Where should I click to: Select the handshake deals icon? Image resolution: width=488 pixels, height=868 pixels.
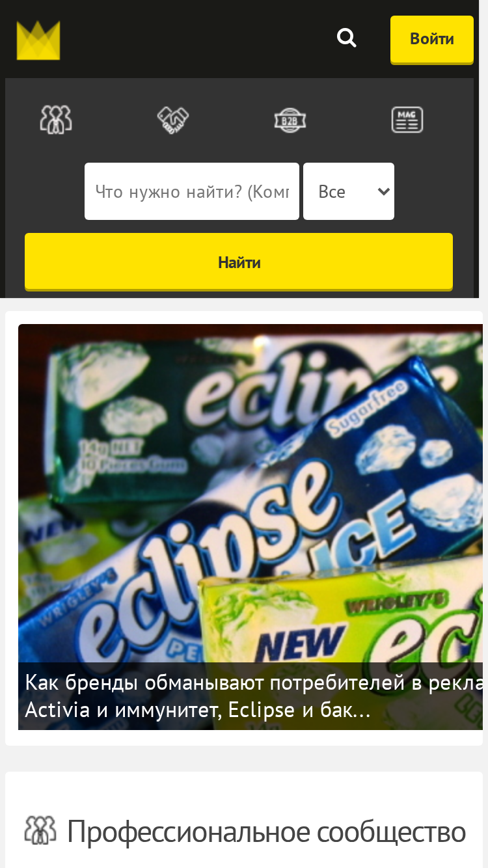click(173, 120)
